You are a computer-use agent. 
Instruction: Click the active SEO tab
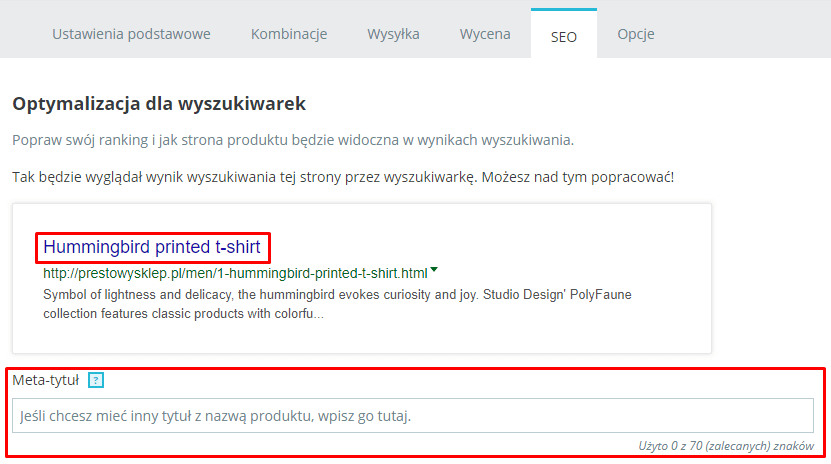[563, 34]
